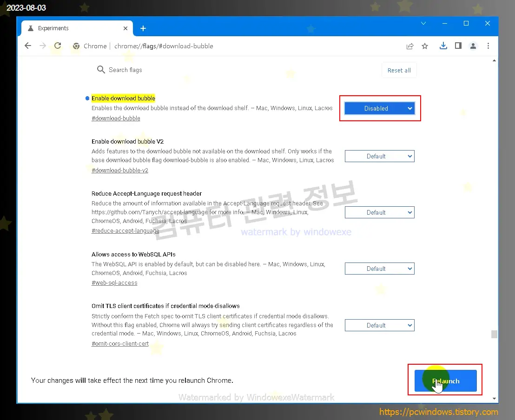The height and width of the screenshot is (420, 515).
Task: Open the profile avatar menu
Action: (473, 46)
